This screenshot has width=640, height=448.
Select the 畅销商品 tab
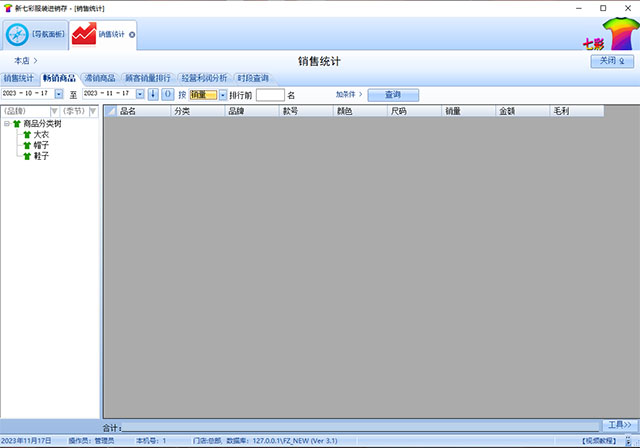(x=59, y=78)
